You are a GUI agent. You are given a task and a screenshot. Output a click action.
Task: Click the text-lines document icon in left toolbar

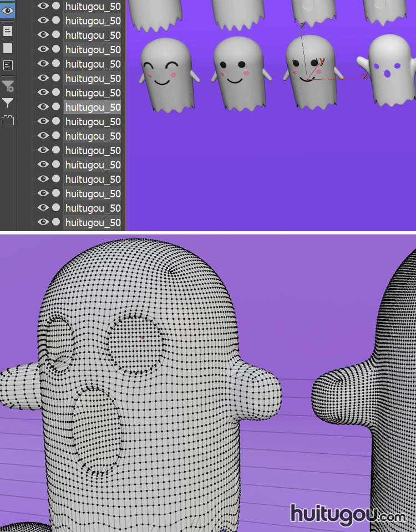pos(8,30)
